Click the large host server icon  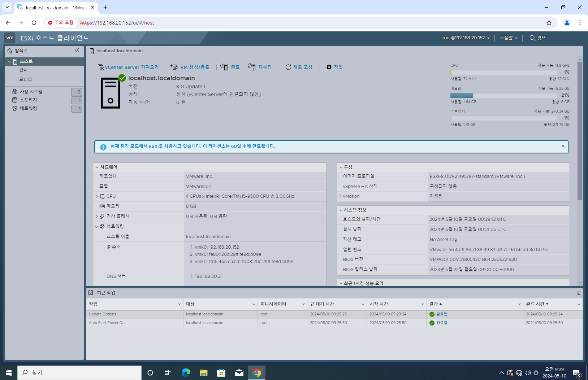pyautogui.click(x=111, y=93)
